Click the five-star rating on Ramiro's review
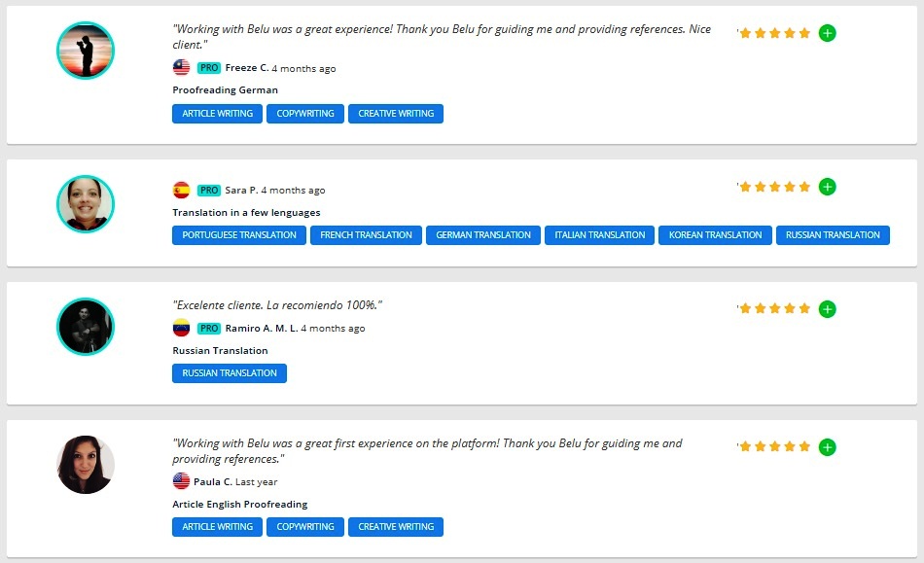 tap(774, 309)
